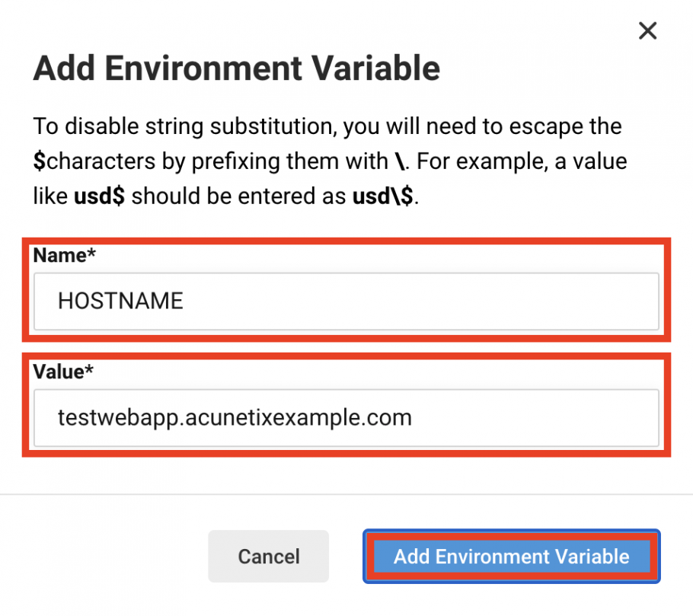This screenshot has width=693, height=616.
Task: Click the bold $ before 'characters'
Action: 40,161
